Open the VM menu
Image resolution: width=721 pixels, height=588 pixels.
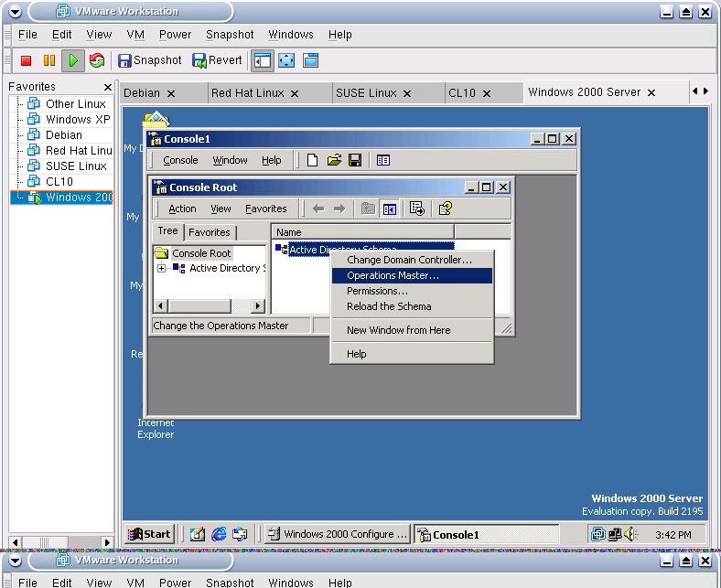pyautogui.click(x=135, y=35)
